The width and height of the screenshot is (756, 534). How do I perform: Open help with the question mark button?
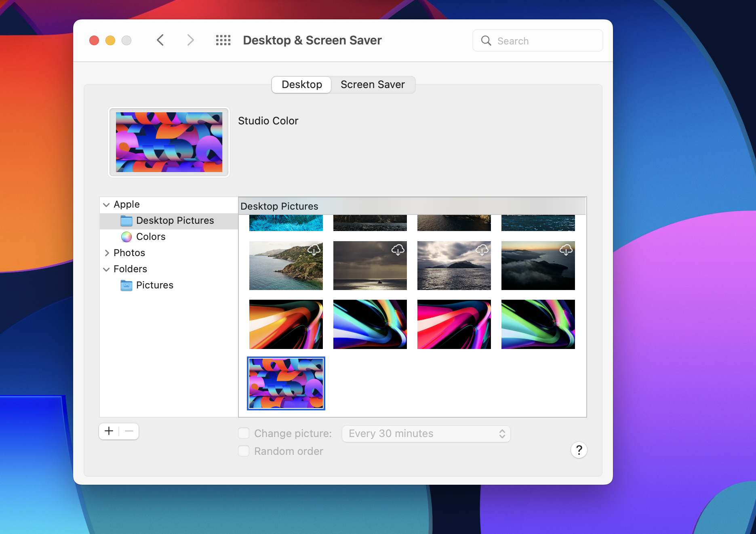tap(579, 450)
